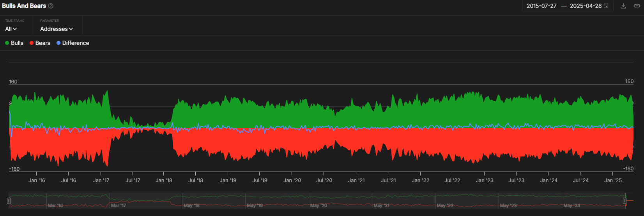The height and width of the screenshot is (216, 644).
Task: Toggle the Bears series legend
Action: [40, 43]
